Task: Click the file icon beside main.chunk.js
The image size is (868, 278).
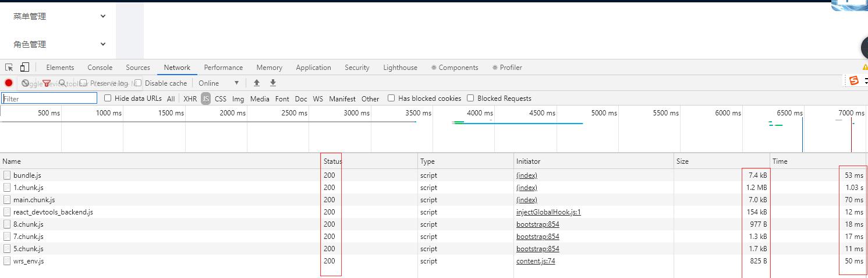Action: click(x=7, y=200)
